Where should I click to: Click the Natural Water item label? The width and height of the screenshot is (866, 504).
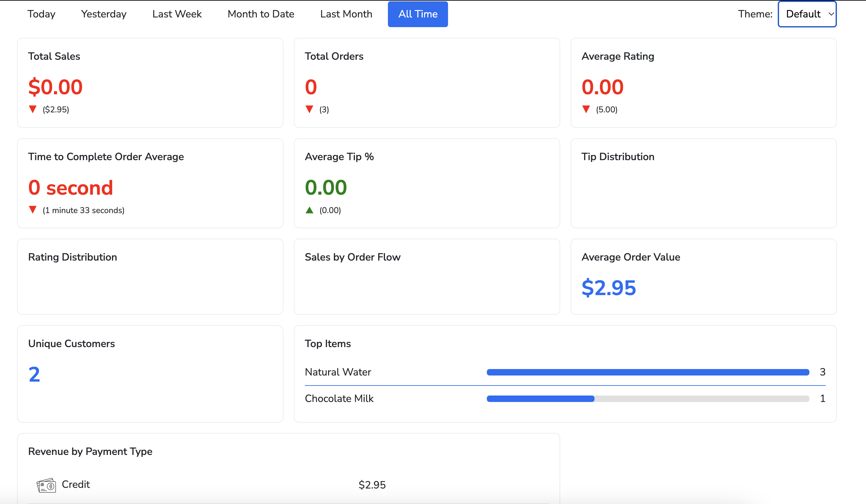click(338, 372)
